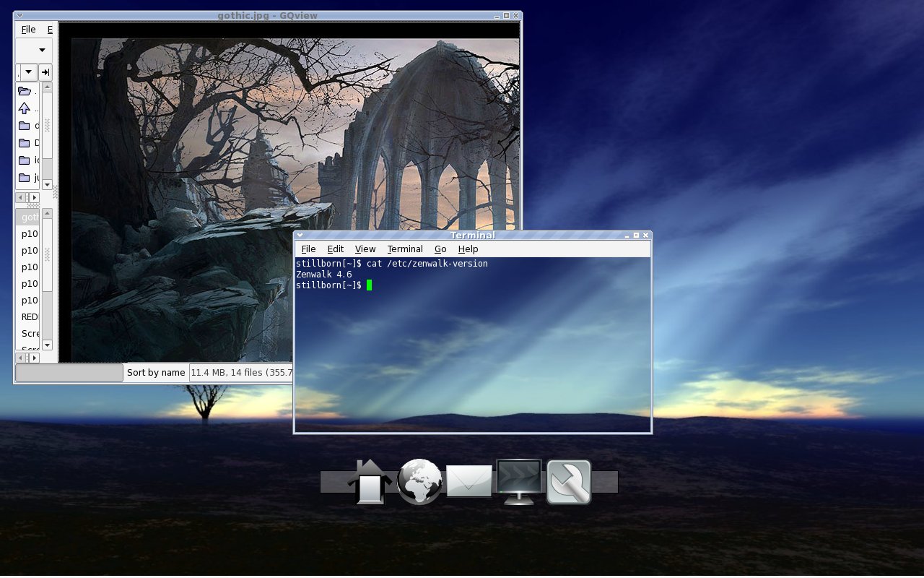924x578 pixels.
Task: Click the open folder icon in GQview
Action: pyautogui.click(x=25, y=91)
